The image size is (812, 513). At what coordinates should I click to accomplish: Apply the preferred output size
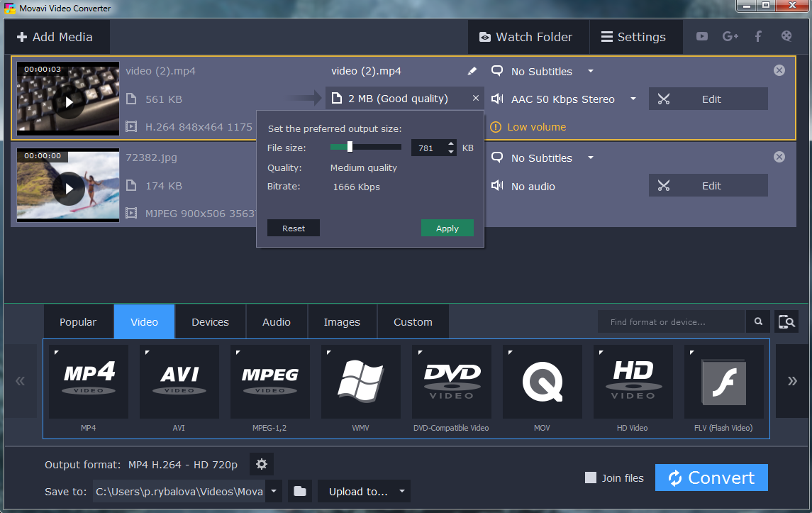(x=447, y=228)
